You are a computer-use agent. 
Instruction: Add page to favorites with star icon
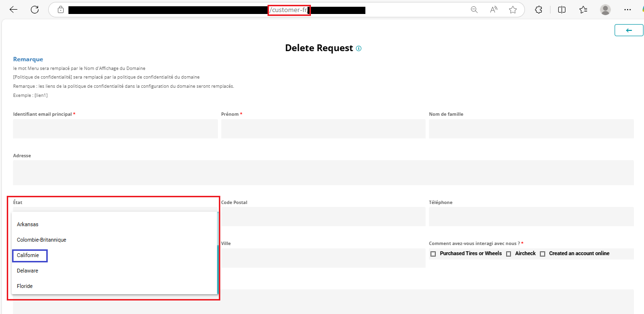tap(513, 10)
